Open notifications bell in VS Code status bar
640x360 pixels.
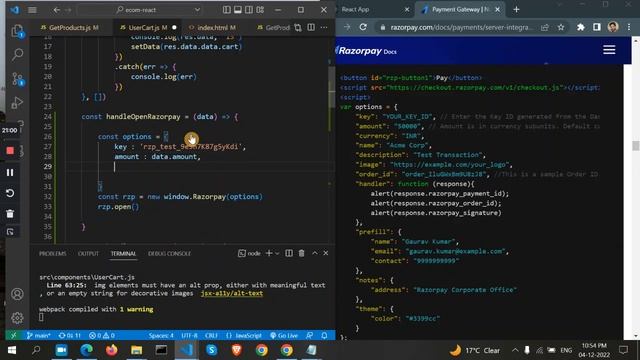pyautogui.click(x=324, y=336)
